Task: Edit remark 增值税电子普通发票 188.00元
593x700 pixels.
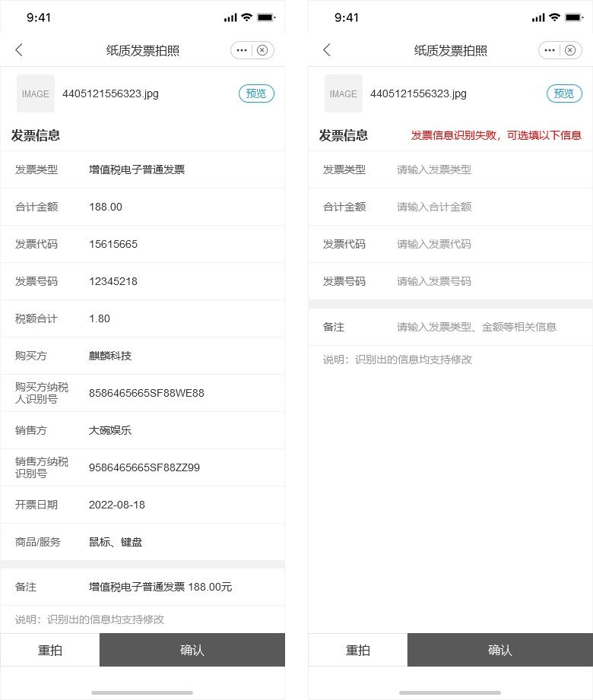Action: [x=160, y=587]
